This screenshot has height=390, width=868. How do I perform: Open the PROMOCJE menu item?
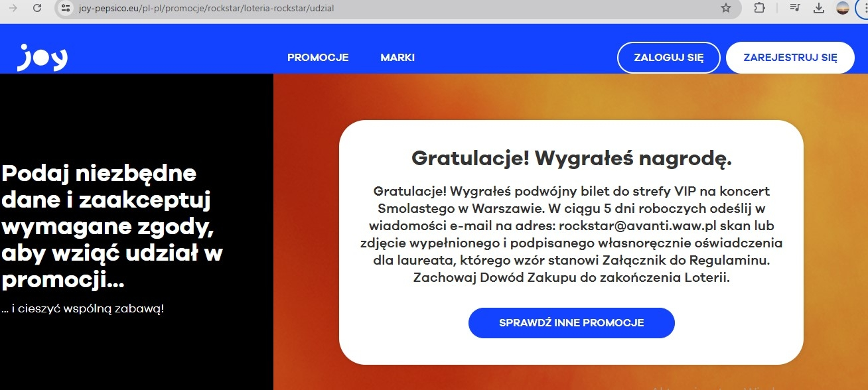coord(318,58)
